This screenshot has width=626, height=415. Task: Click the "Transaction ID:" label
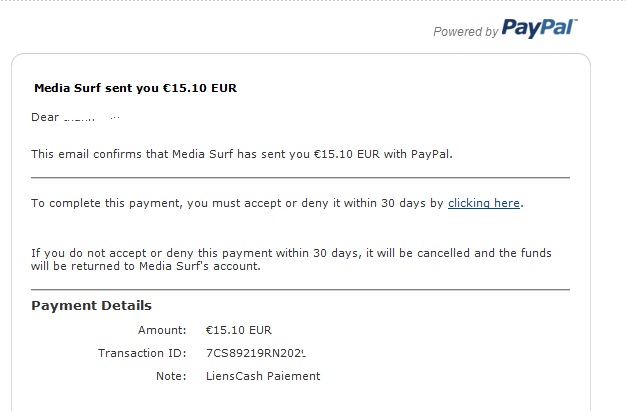(x=142, y=353)
